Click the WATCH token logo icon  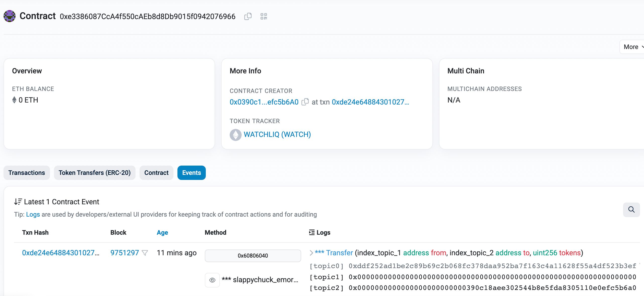(x=235, y=135)
